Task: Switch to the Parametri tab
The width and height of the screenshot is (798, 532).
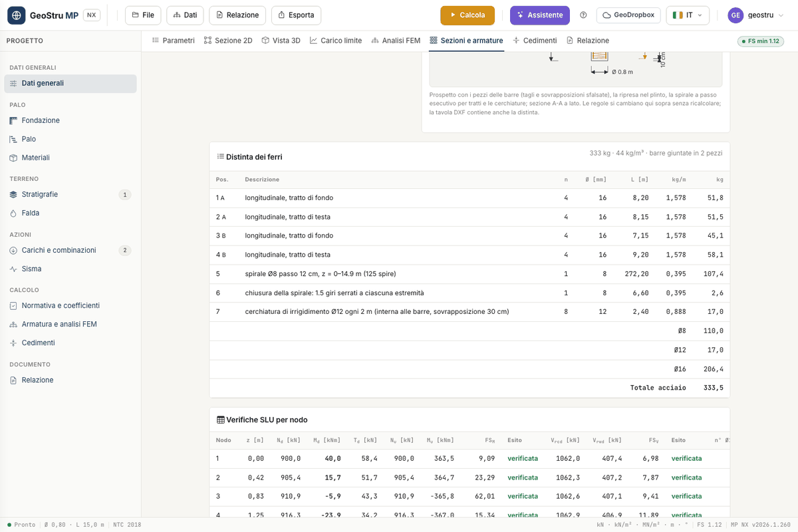Action: coord(174,41)
